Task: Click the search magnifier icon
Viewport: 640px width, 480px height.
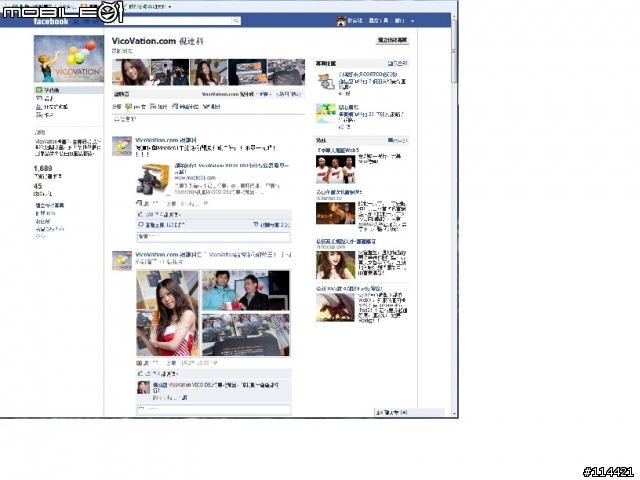Action: (236, 21)
